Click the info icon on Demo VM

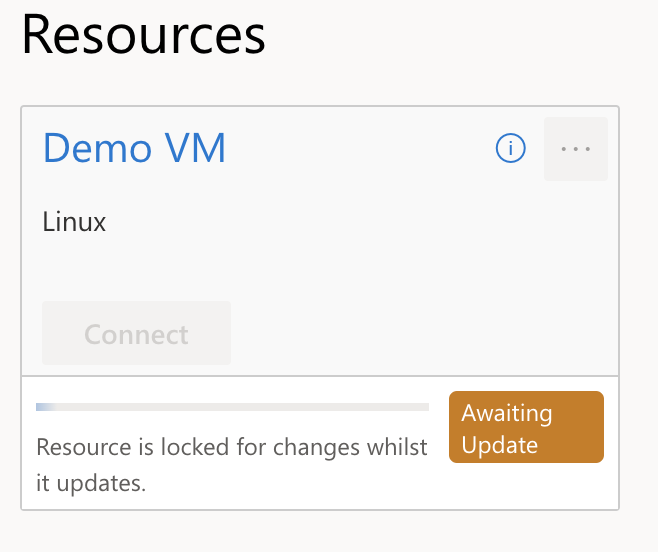pos(510,149)
